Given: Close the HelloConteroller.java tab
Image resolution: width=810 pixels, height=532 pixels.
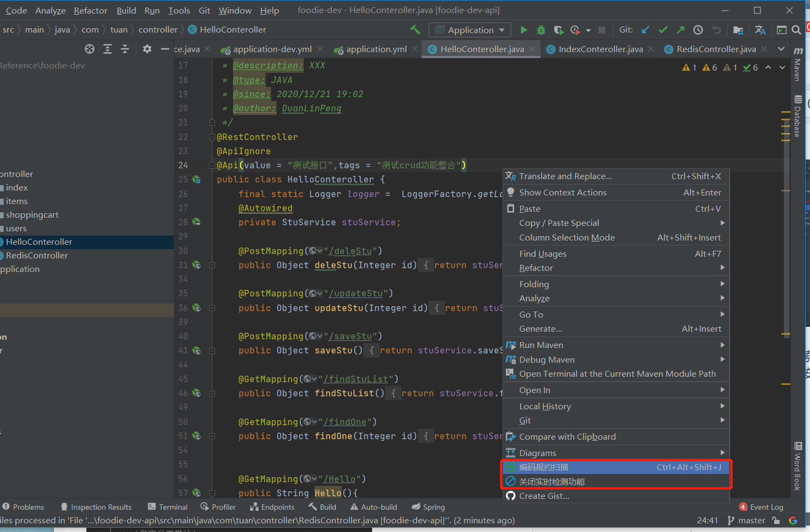Looking at the screenshot, I should click(x=532, y=49).
